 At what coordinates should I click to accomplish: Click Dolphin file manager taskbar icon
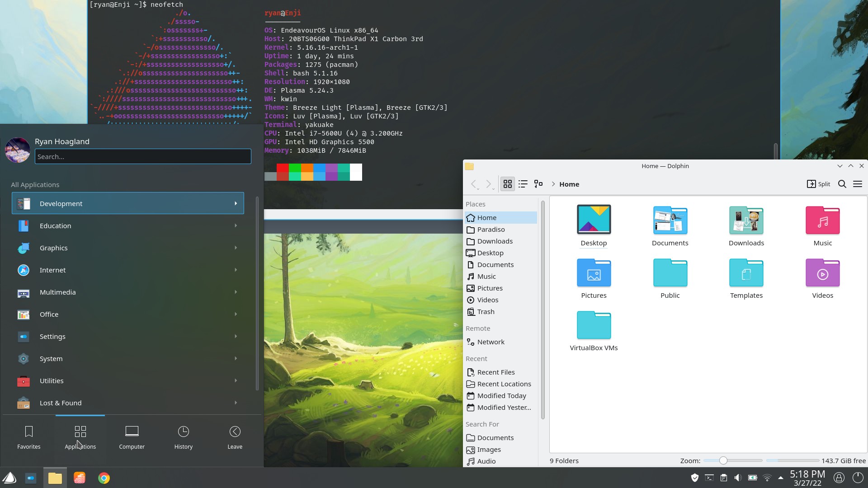pyautogui.click(x=55, y=478)
